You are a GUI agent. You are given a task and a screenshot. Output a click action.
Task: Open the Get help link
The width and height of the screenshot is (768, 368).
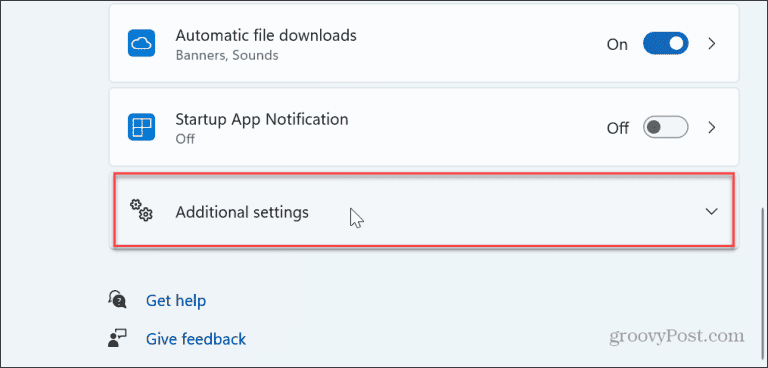coord(176,300)
